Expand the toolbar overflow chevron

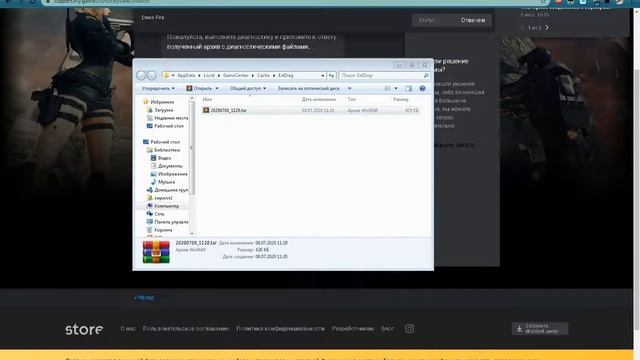click(349, 89)
